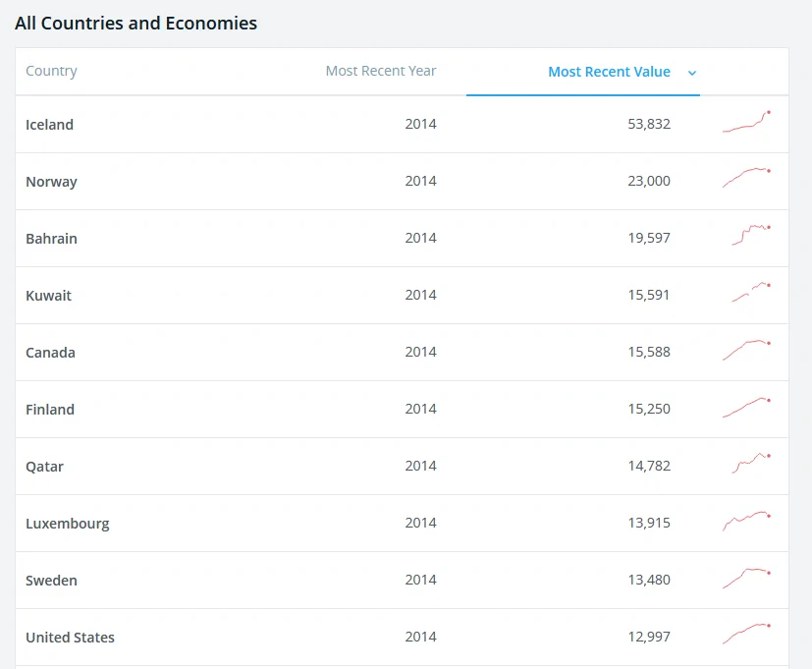Sort table by Country column header
The height and width of the screenshot is (669, 812).
51,71
